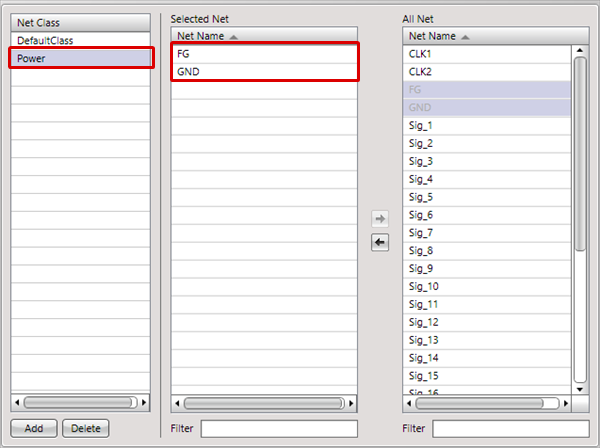The height and width of the screenshot is (448, 600).
Task: Select Sig_1 in All Net list
Action: pyautogui.click(x=487, y=126)
